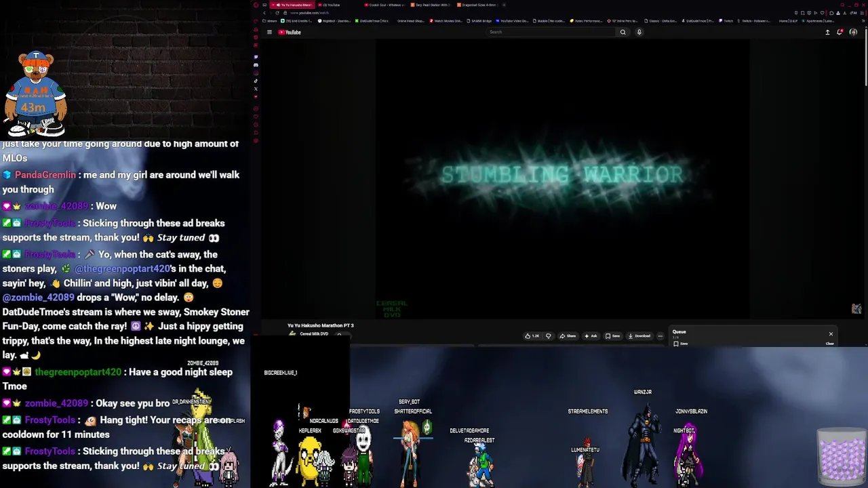Click the video player showing Stumbling Warrior
The height and width of the screenshot is (488, 868).
point(563,180)
